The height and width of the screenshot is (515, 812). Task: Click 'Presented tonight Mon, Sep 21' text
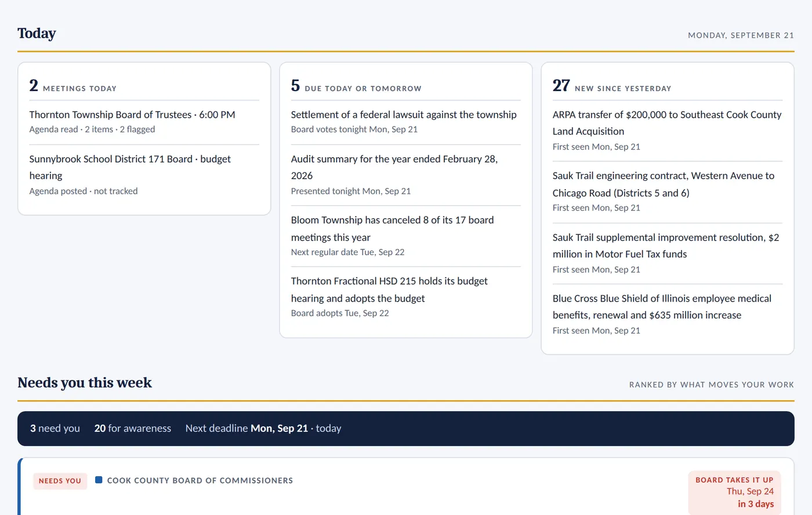pyautogui.click(x=351, y=191)
